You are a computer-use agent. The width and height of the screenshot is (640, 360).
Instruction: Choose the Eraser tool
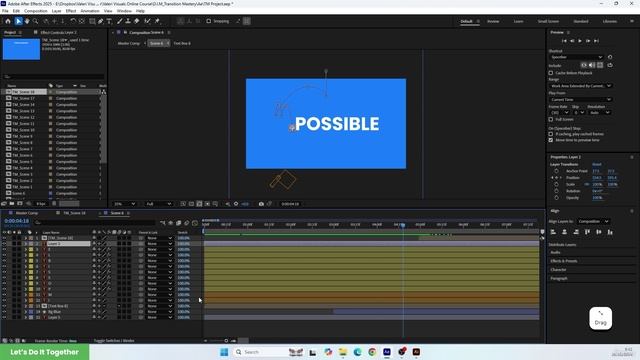click(137, 21)
